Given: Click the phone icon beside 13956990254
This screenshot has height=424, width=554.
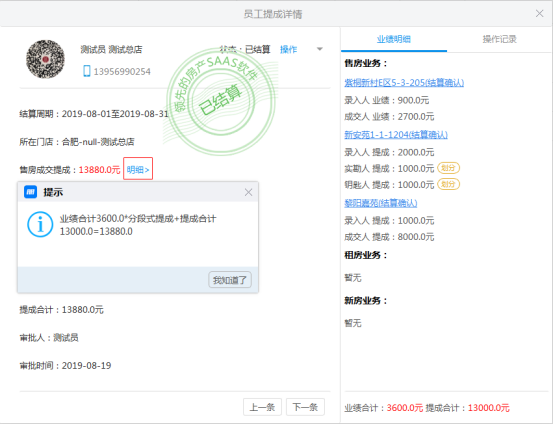Looking at the screenshot, I should (87, 71).
